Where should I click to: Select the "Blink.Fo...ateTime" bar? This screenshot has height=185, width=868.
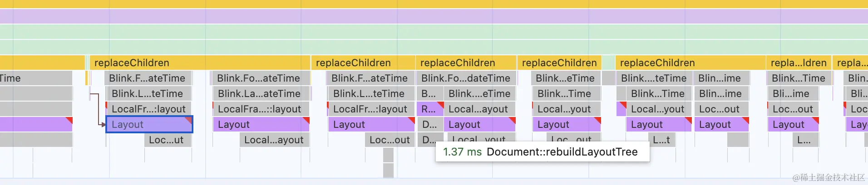pyautogui.click(x=261, y=78)
